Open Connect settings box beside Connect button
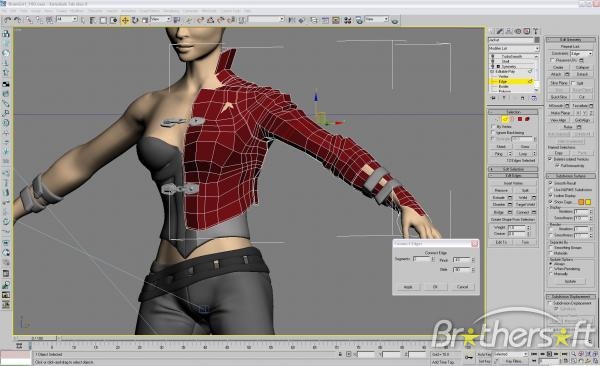Image resolution: width=600 pixels, height=366 pixels. (x=534, y=212)
